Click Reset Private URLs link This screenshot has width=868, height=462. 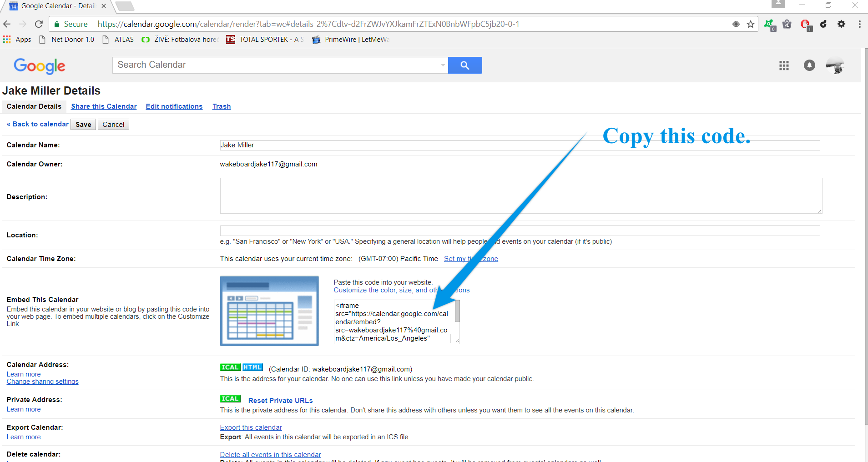tap(281, 401)
